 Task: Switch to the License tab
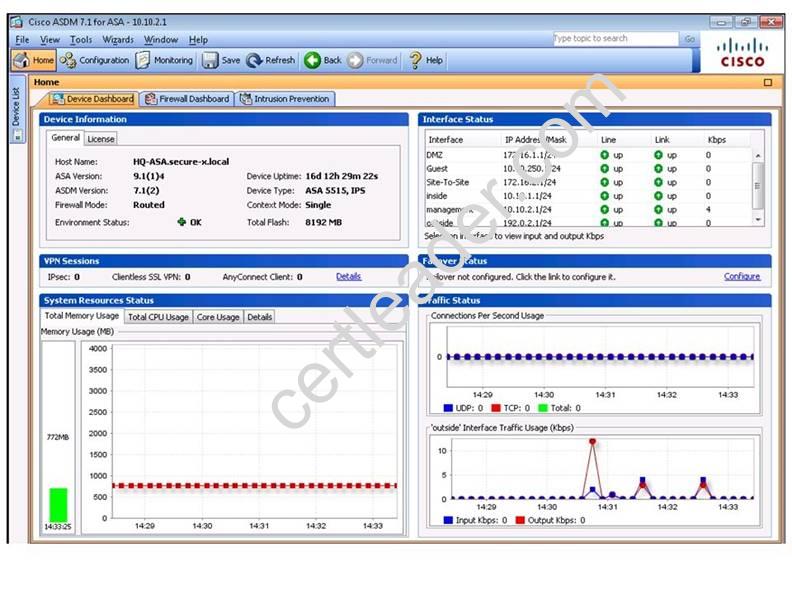pos(101,139)
